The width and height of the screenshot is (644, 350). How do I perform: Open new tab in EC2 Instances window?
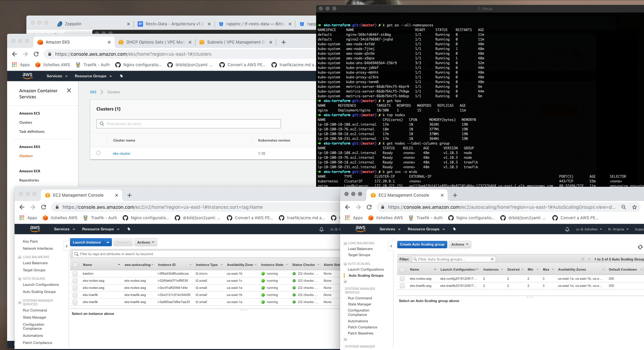pyautogui.click(x=129, y=195)
